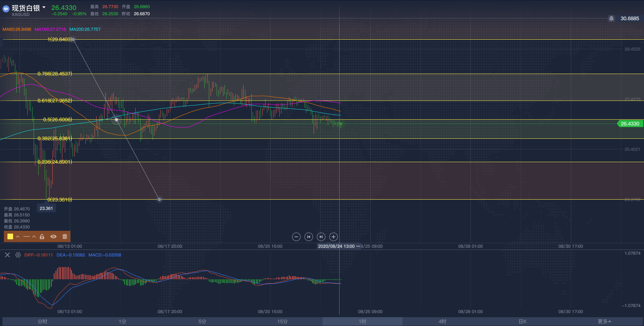
Task: Toggle the drawing lock icon
Action: (x=42, y=236)
